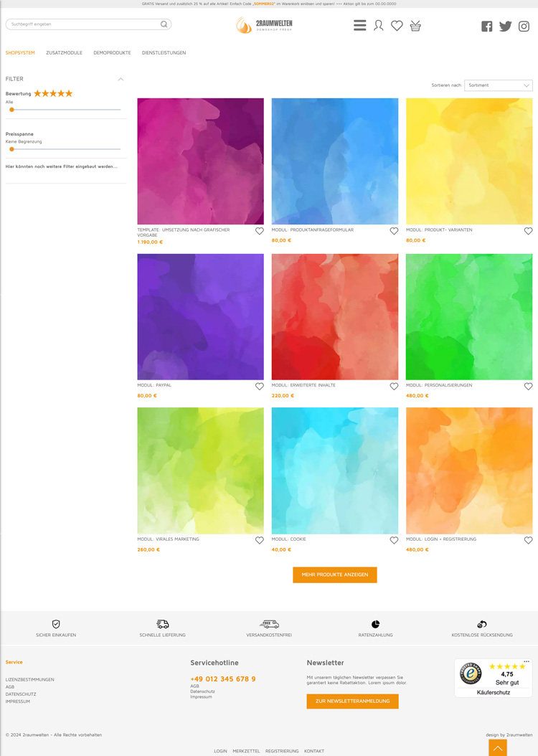538x756 pixels.
Task: Open the yellow Produkt-Varianten image
Action: (x=469, y=161)
